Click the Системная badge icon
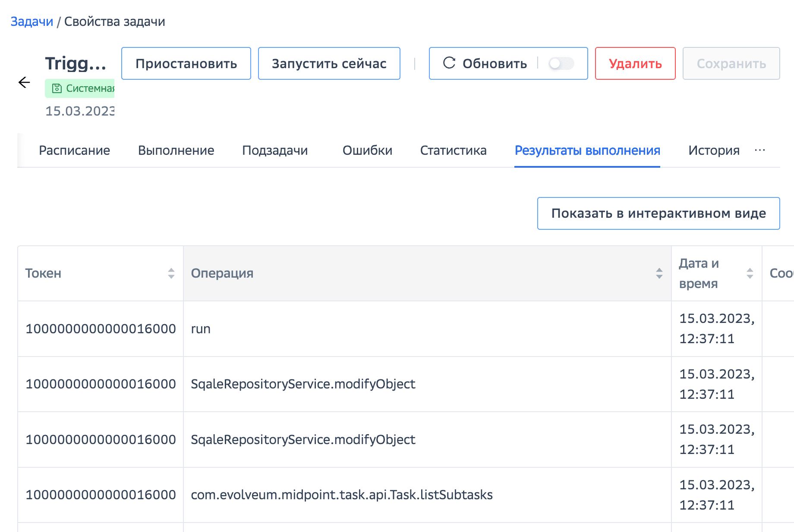794x532 pixels. click(57, 88)
